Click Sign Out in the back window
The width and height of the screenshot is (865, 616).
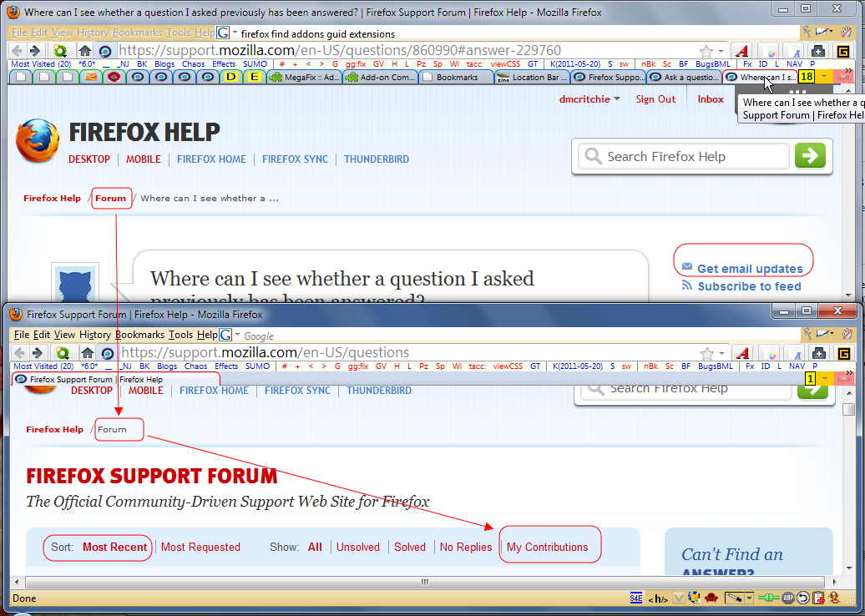[x=655, y=99]
